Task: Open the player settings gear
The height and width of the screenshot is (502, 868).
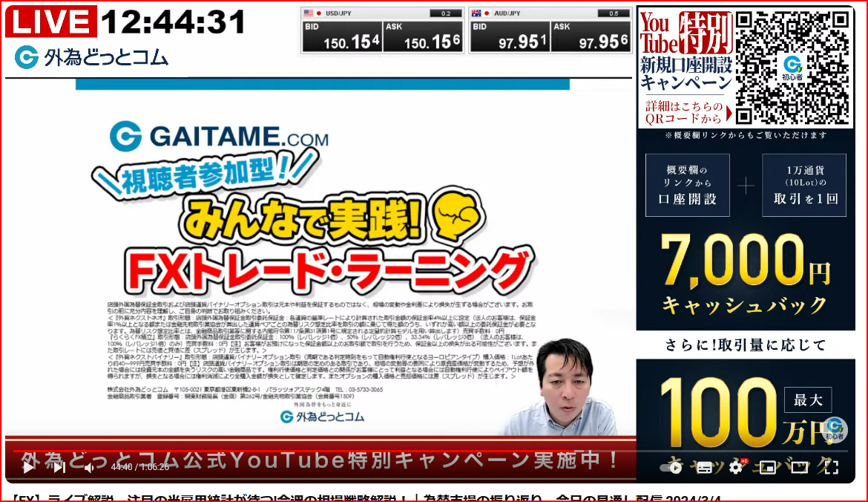Action: (736, 467)
